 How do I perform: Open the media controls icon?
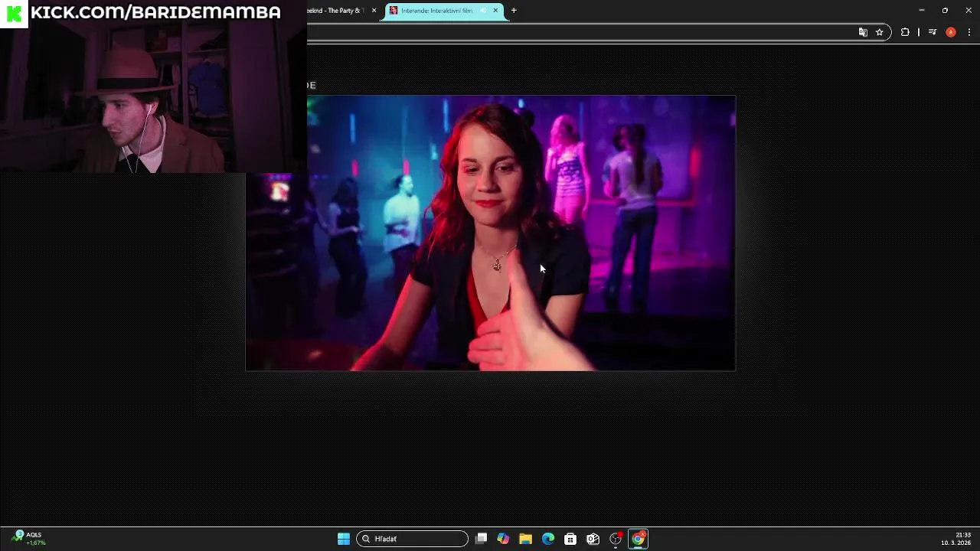tap(933, 32)
